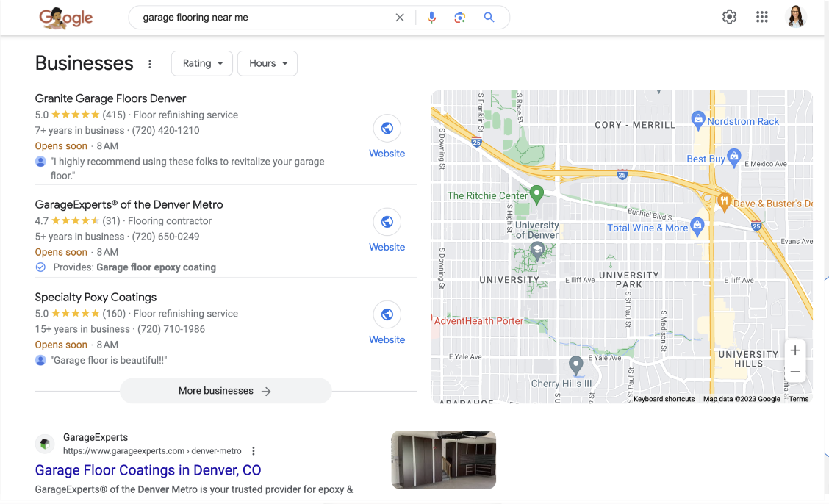Click Granite Garage Floors (415) review count

(x=114, y=115)
